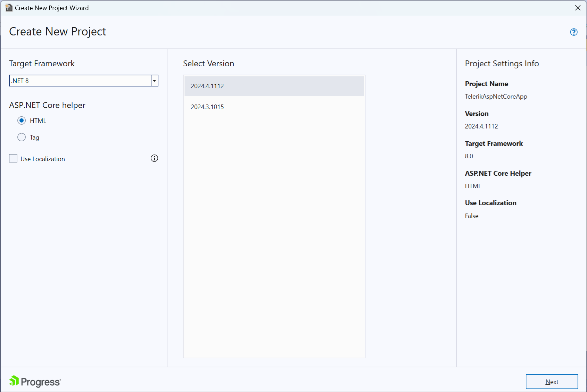Click the Create New Project heading
This screenshot has height=392, width=587.
(57, 32)
